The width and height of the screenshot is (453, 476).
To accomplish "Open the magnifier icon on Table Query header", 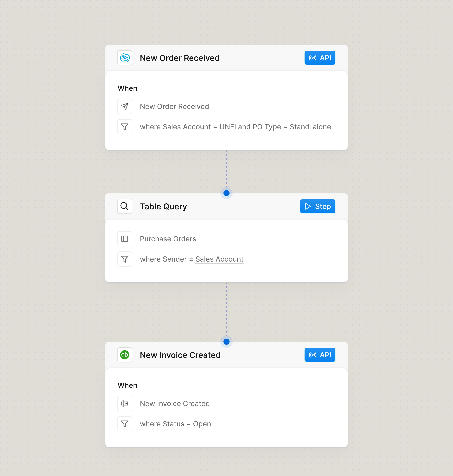I will pyautogui.click(x=125, y=206).
